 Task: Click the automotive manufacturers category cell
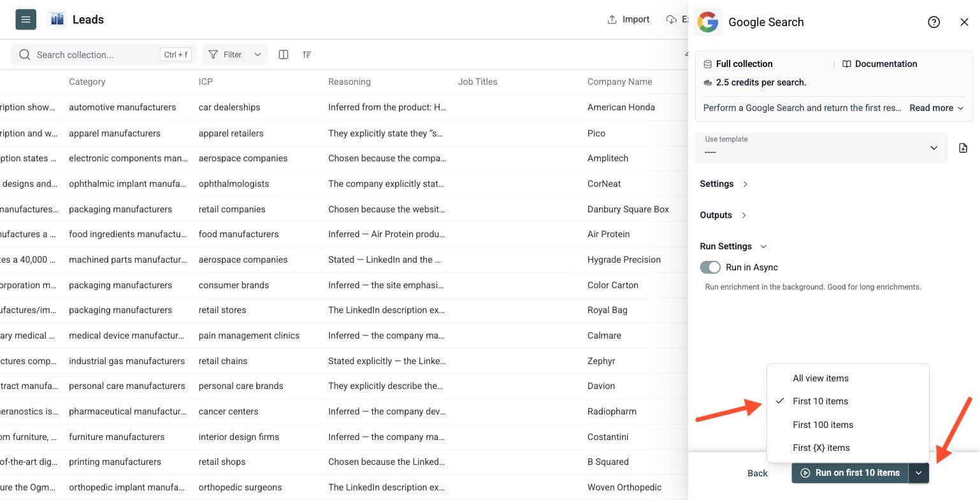[122, 107]
